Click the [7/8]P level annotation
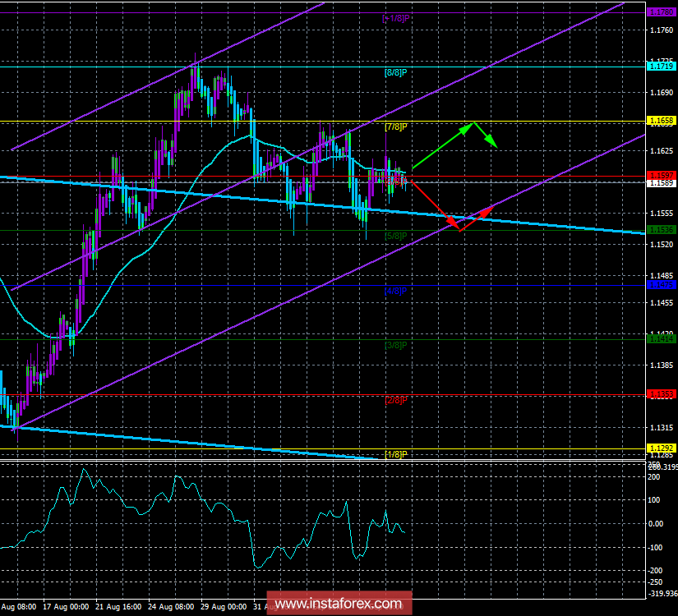 click(x=397, y=128)
